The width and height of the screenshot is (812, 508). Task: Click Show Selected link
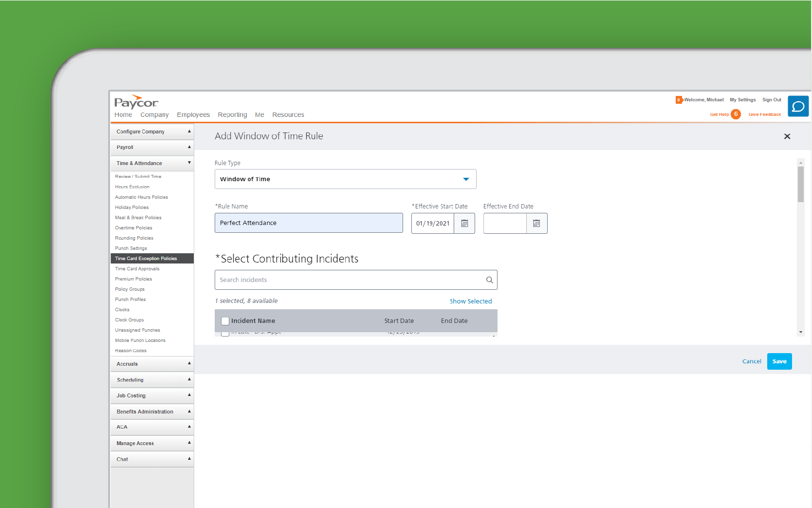pos(471,301)
